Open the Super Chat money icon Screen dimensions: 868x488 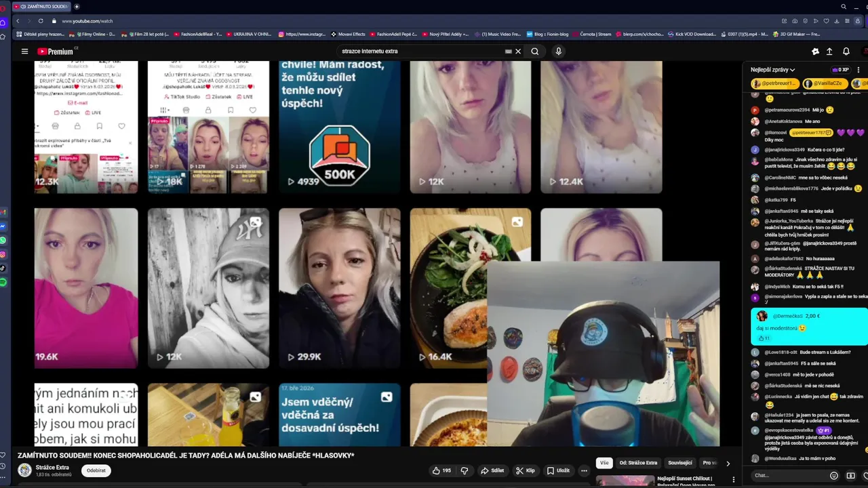click(x=850, y=475)
